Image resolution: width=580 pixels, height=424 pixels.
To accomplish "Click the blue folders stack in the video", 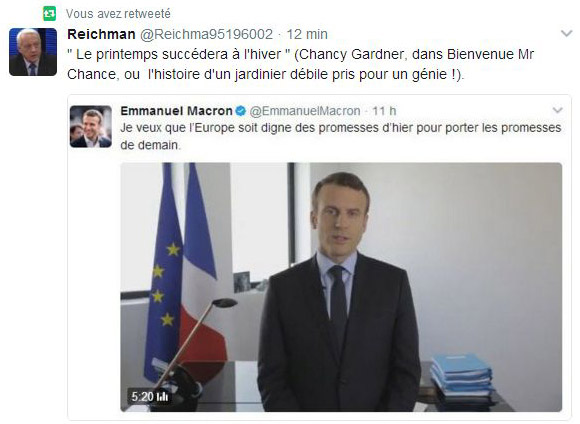I will coord(461,376).
